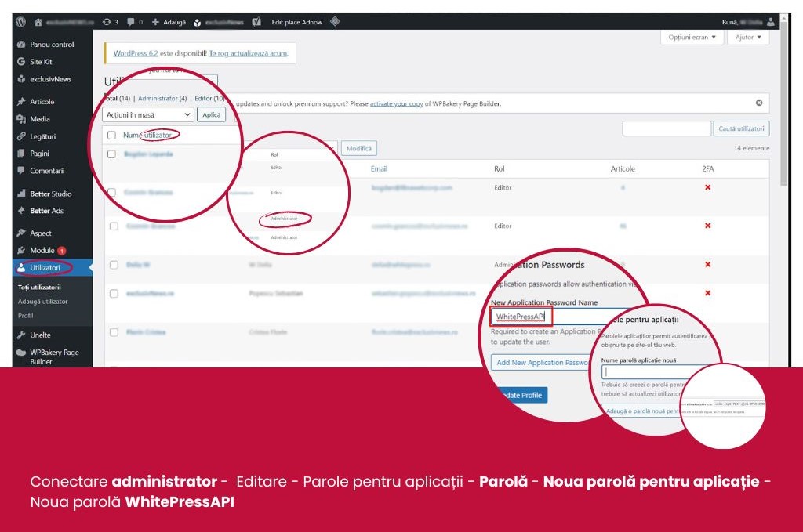The image size is (803, 532).
Task: Dismiss the WPBakery activation notice
Action: [759, 103]
